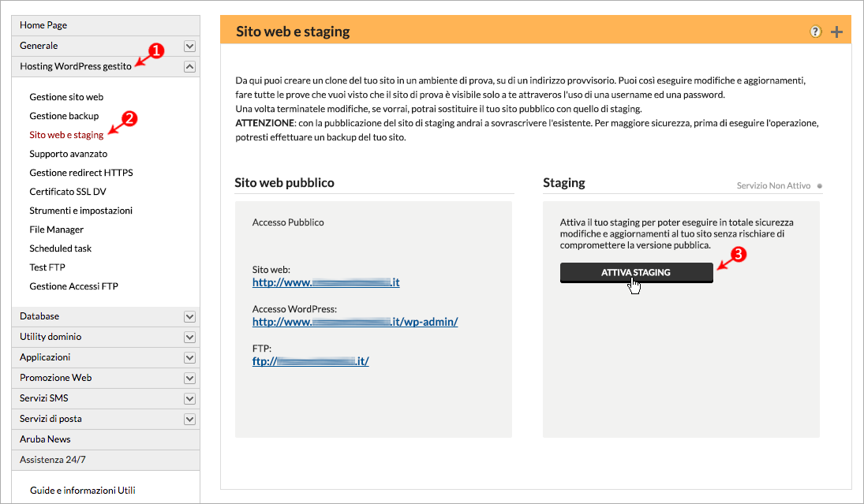Expand the Generale section arrow
Viewport: 864px width, 504px height.
point(189,47)
